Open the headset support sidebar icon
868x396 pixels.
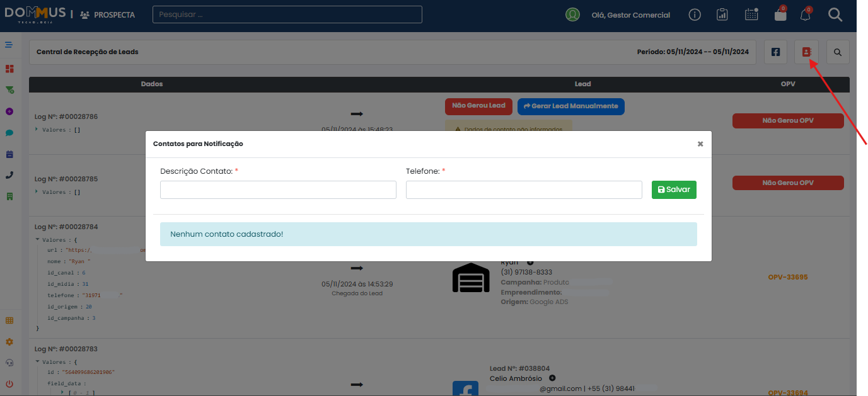(x=9, y=363)
